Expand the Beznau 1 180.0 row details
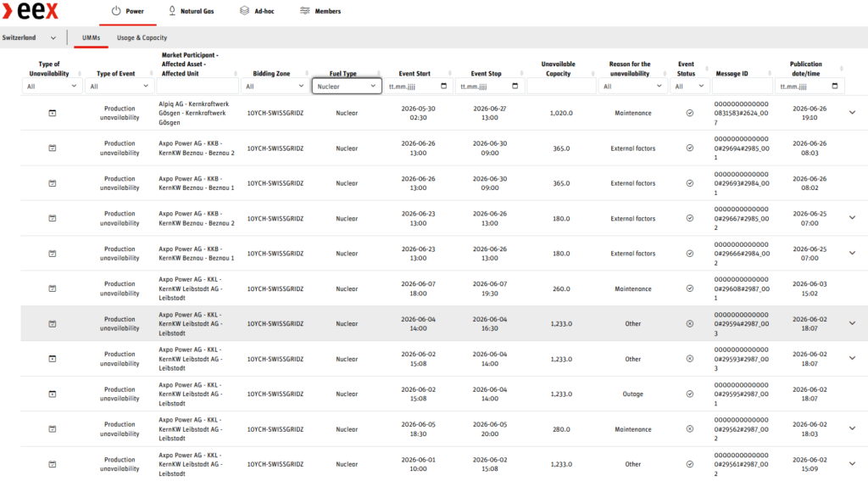 click(x=853, y=254)
